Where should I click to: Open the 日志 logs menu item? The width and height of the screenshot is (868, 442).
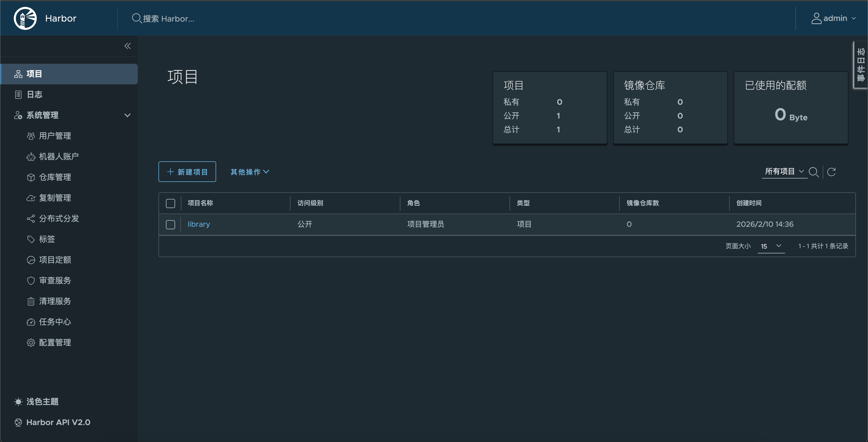click(34, 94)
